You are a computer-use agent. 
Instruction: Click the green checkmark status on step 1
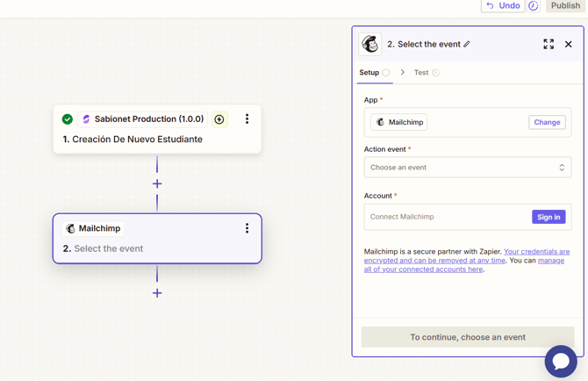tap(68, 119)
